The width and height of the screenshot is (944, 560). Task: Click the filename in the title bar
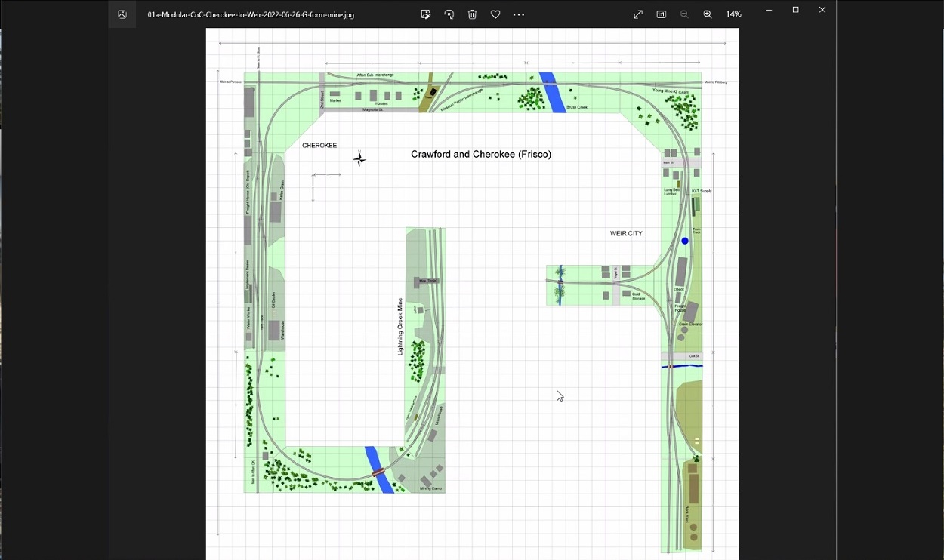point(251,14)
